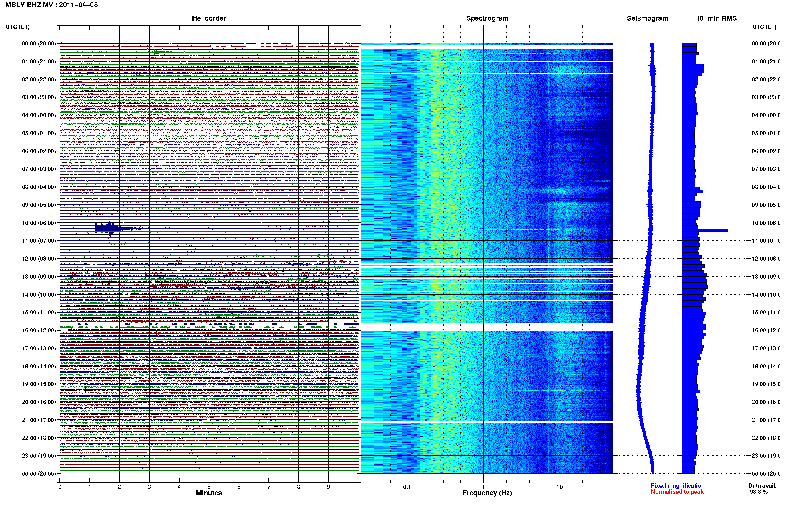Viewport: 812px width, 508px height.
Task: Click the 16:00 (12:00) left time label
Action: point(39,330)
